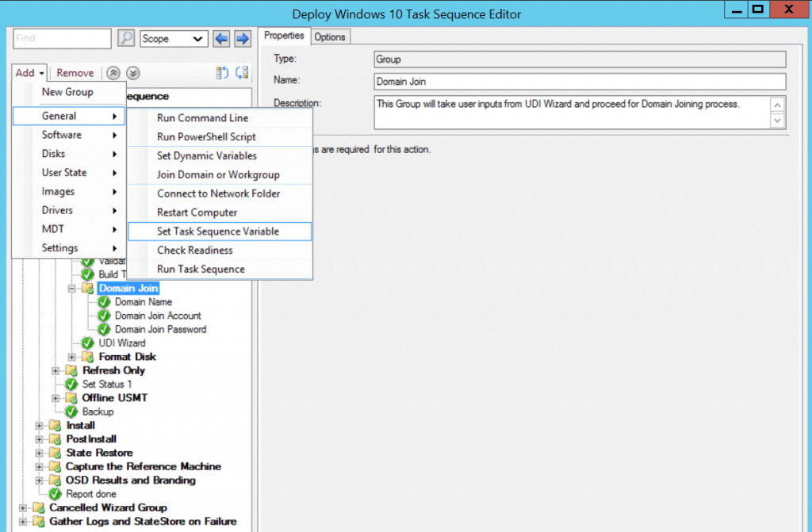Expand the Offline USMT group

pos(56,398)
